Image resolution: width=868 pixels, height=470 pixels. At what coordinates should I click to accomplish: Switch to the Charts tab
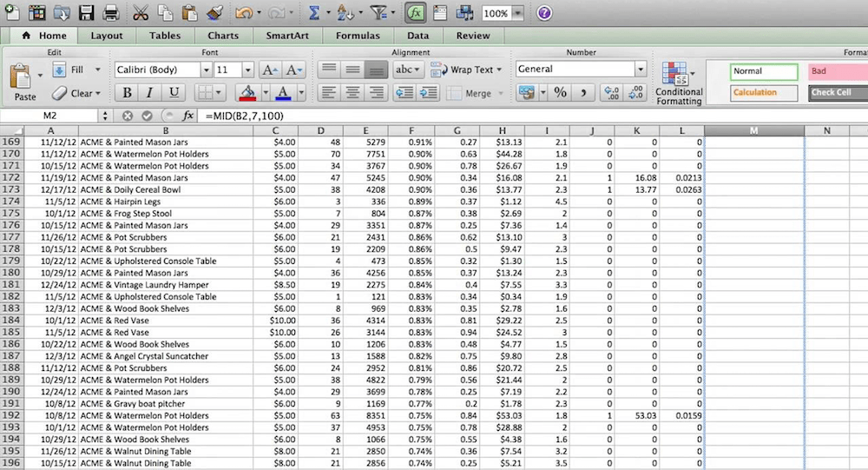[x=223, y=36]
